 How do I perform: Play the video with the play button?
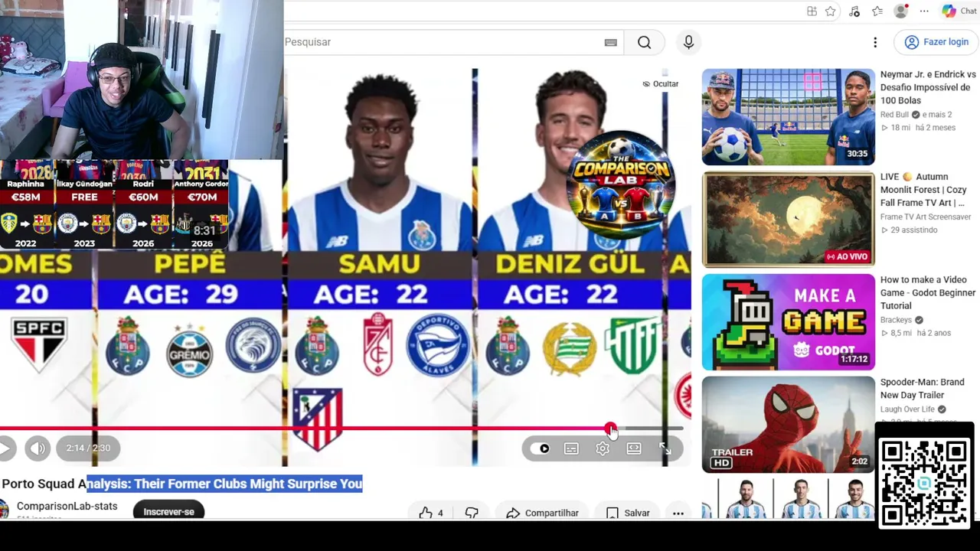point(5,448)
